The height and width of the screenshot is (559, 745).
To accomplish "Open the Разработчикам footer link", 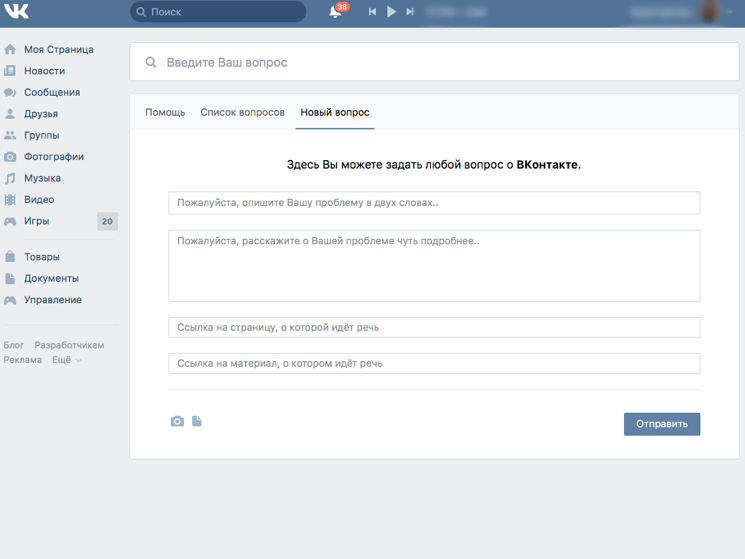I will coord(69,345).
